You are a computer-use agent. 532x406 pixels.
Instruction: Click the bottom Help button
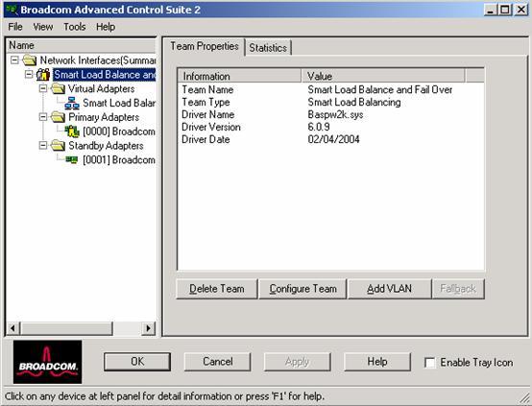pyautogui.click(x=377, y=362)
